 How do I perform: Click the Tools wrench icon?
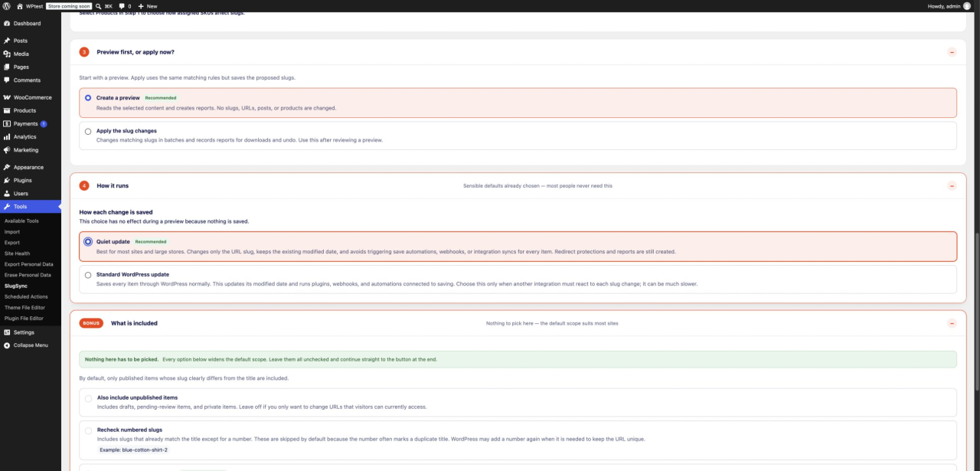[x=7, y=207]
